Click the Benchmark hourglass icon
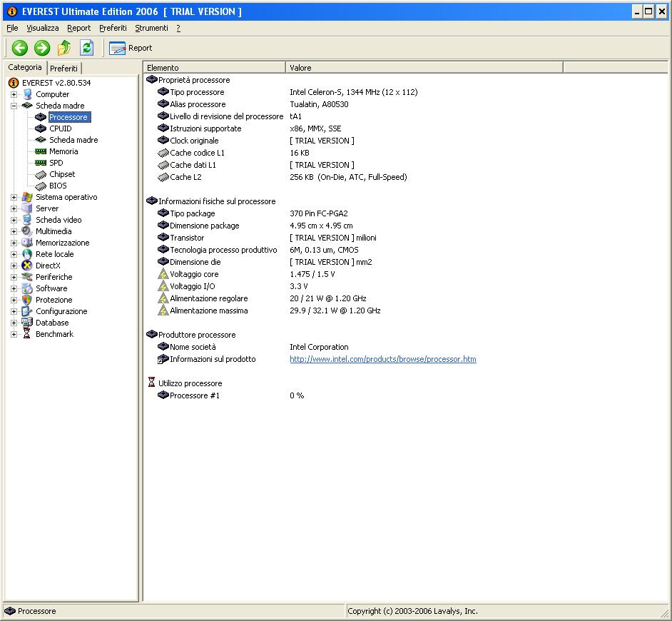This screenshot has width=672, height=621. (27, 334)
